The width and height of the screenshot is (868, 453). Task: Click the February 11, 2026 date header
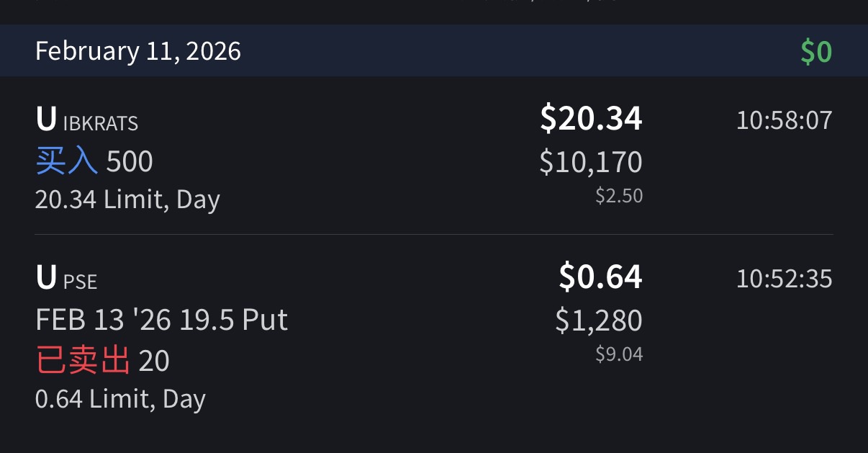tap(138, 51)
